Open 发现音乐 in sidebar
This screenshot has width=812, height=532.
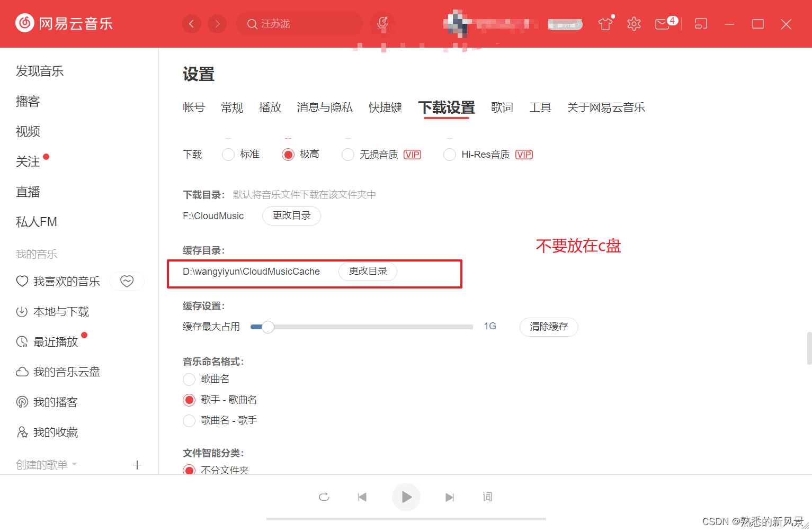point(40,71)
